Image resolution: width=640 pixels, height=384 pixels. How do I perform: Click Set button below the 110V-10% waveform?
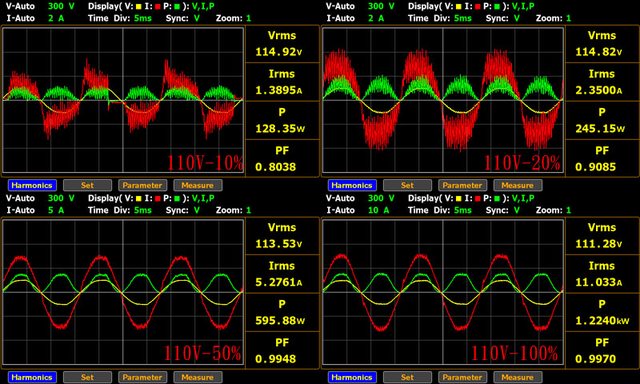[x=87, y=185]
